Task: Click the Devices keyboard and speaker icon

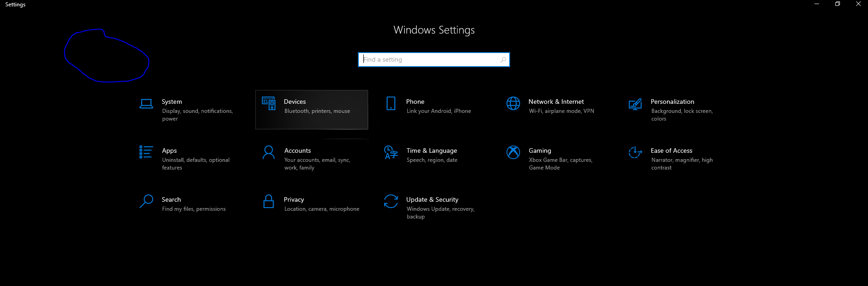Action: click(269, 103)
